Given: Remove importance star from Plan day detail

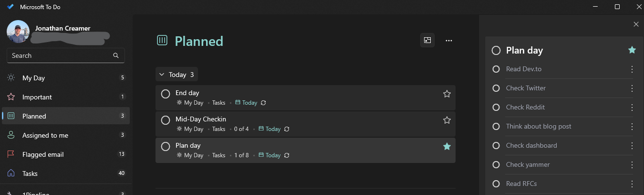Looking at the screenshot, I should pos(632,50).
